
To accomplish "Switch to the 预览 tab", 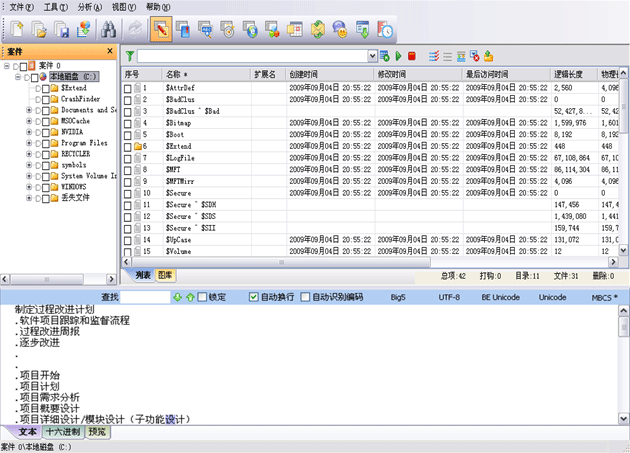I will coord(97,432).
